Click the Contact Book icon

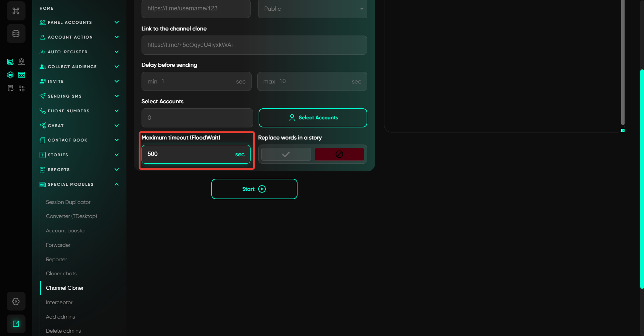43,140
